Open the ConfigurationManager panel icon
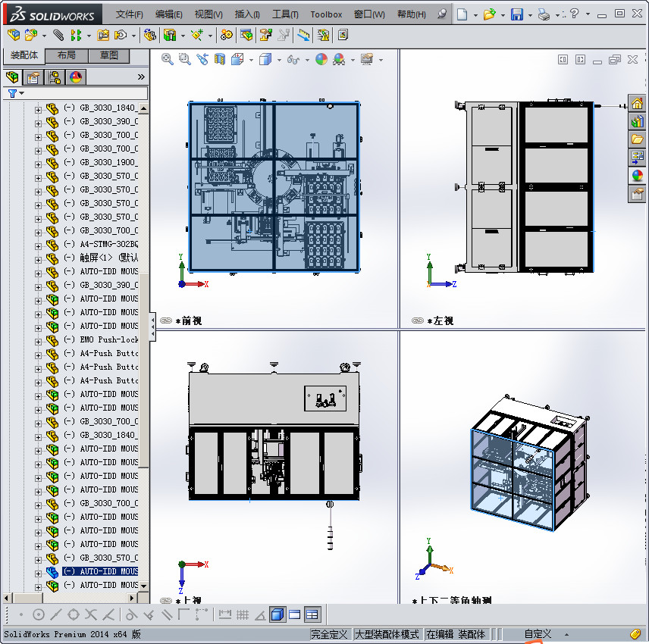The image size is (649, 644). 55,77
